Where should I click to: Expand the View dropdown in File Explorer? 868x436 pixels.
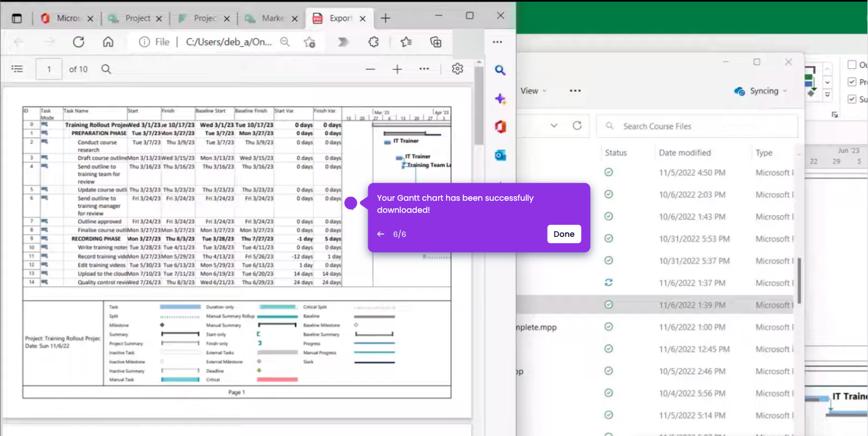click(x=533, y=91)
